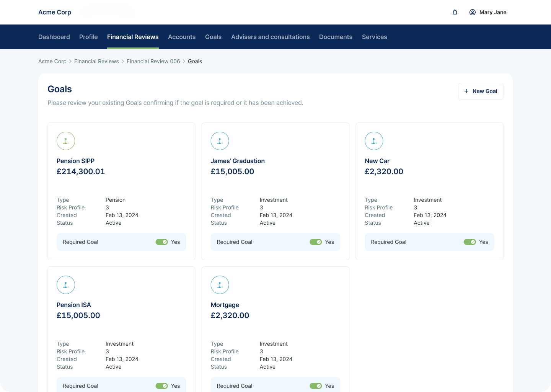Image resolution: width=551 pixels, height=392 pixels.
Task: Open the New Car goal title
Action: [x=377, y=161]
